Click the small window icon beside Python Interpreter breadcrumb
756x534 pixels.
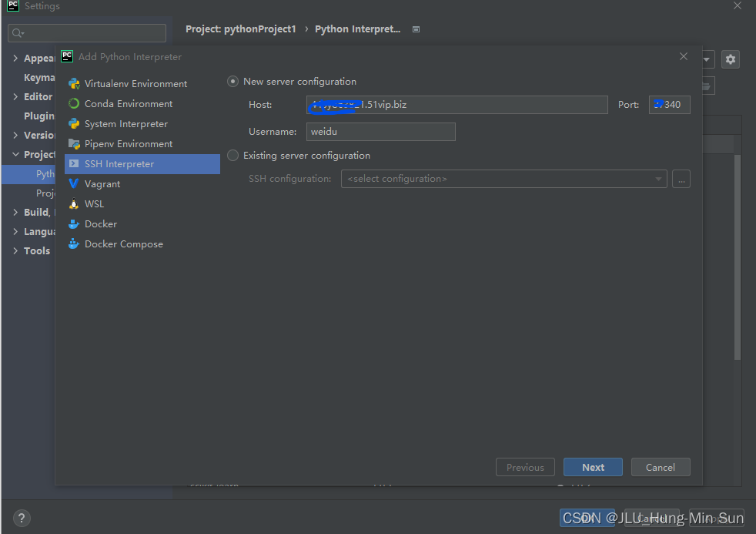coord(416,29)
